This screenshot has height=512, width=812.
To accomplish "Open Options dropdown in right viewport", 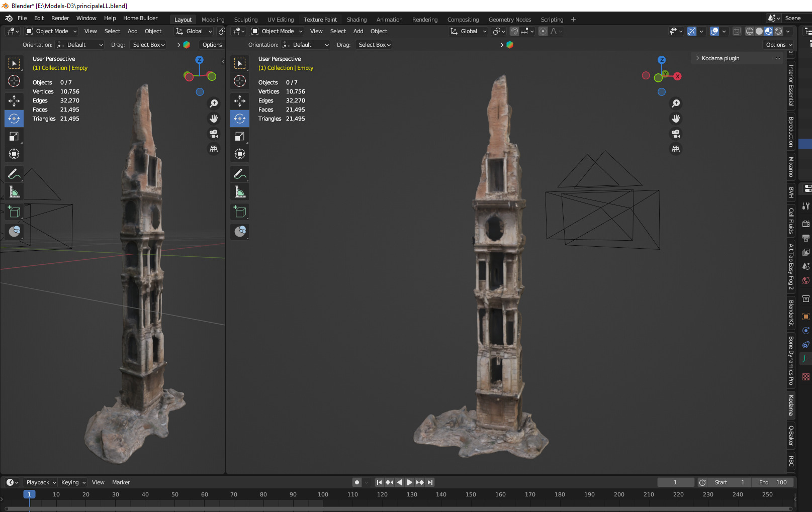I will coord(779,45).
